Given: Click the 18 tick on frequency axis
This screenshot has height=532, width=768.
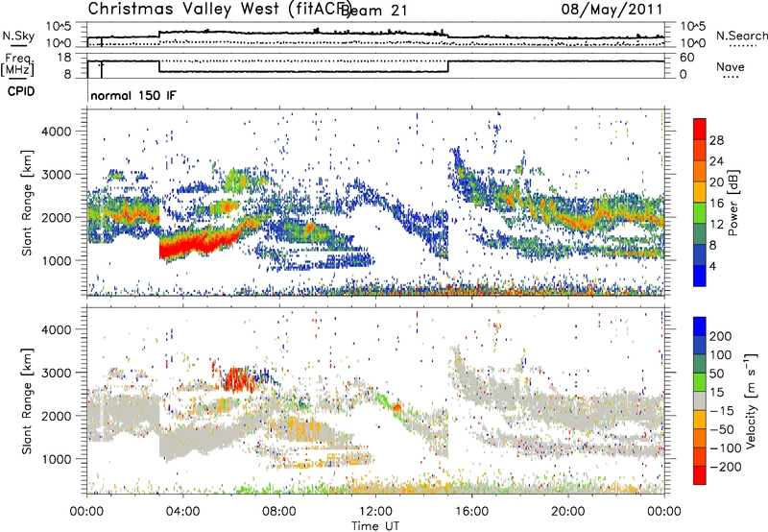Looking at the screenshot, I should 64,58.
